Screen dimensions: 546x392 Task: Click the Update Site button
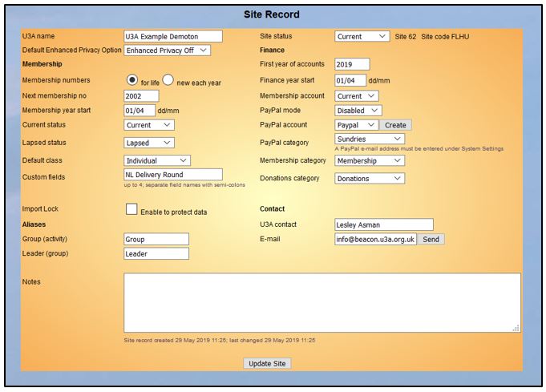pyautogui.click(x=267, y=364)
